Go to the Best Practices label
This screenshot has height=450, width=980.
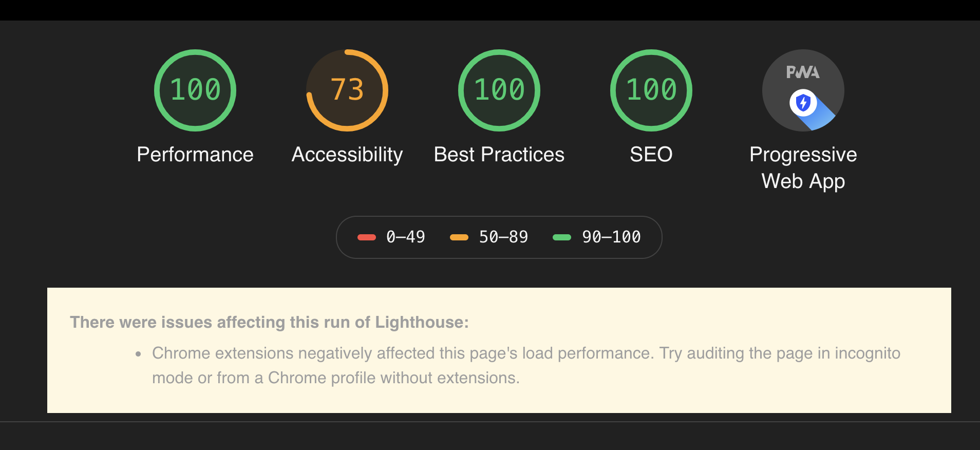click(x=499, y=155)
